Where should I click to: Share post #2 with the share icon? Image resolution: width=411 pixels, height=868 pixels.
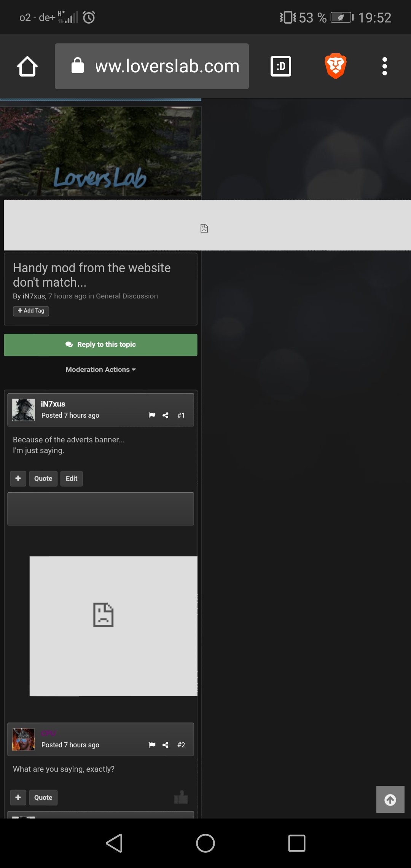pyautogui.click(x=166, y=745)
